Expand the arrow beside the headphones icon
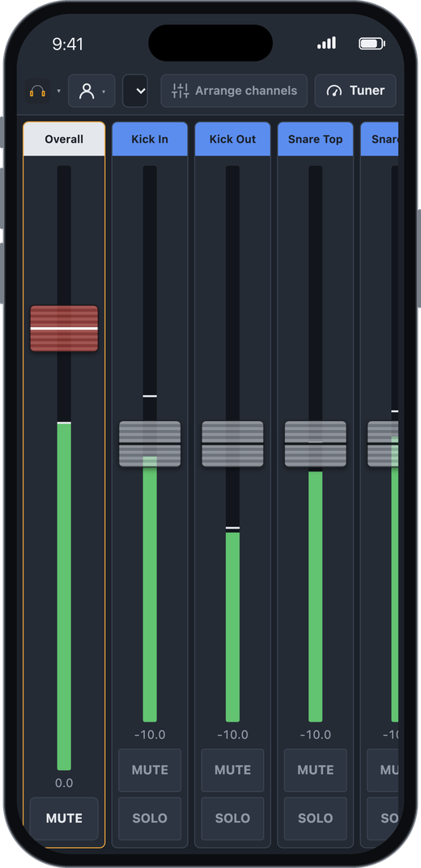This screenshot has height=868, width=421. tap(58, 91)
